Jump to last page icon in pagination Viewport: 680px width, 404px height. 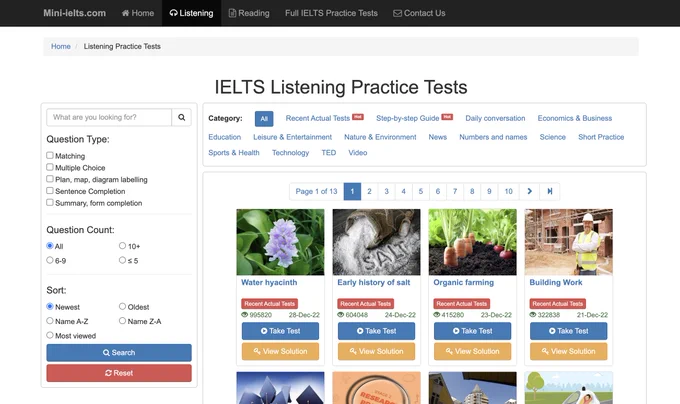549,191
